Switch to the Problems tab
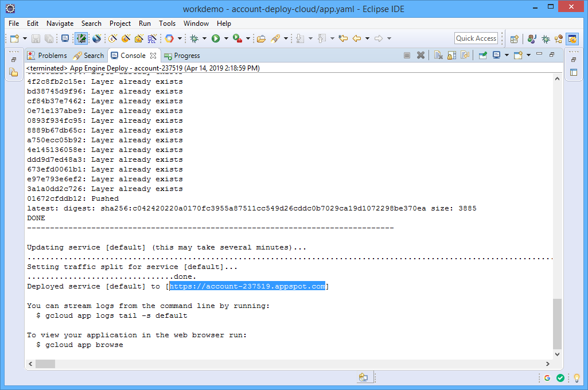Screen dimensions: 588x390 point(47,56)
